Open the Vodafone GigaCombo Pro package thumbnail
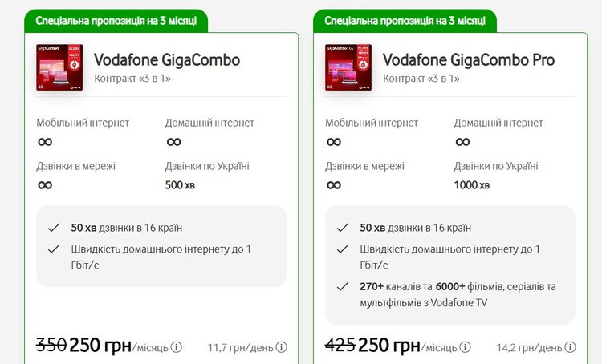Image resolution: width=602 pixels, height=364 pixels. point(348,67)
